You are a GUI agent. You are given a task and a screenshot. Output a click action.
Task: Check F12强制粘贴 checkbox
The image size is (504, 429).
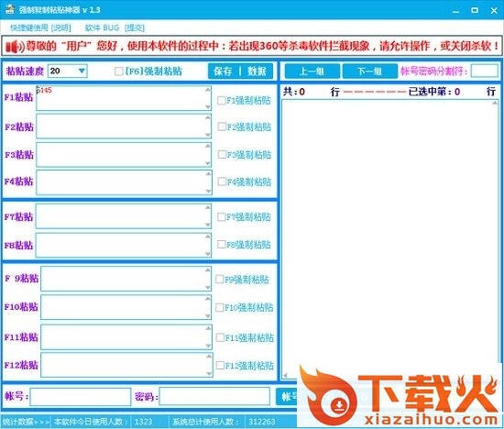(220, 366)
